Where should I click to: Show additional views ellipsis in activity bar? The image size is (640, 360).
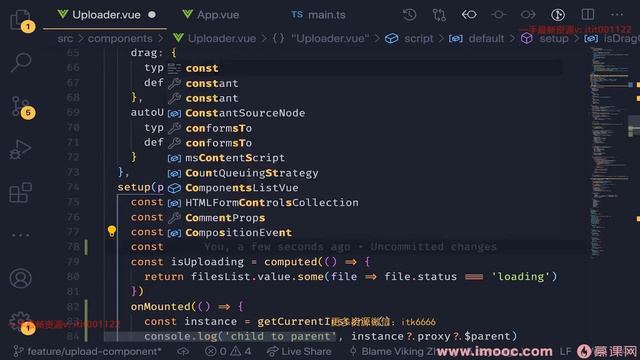[x=20, y=235]
